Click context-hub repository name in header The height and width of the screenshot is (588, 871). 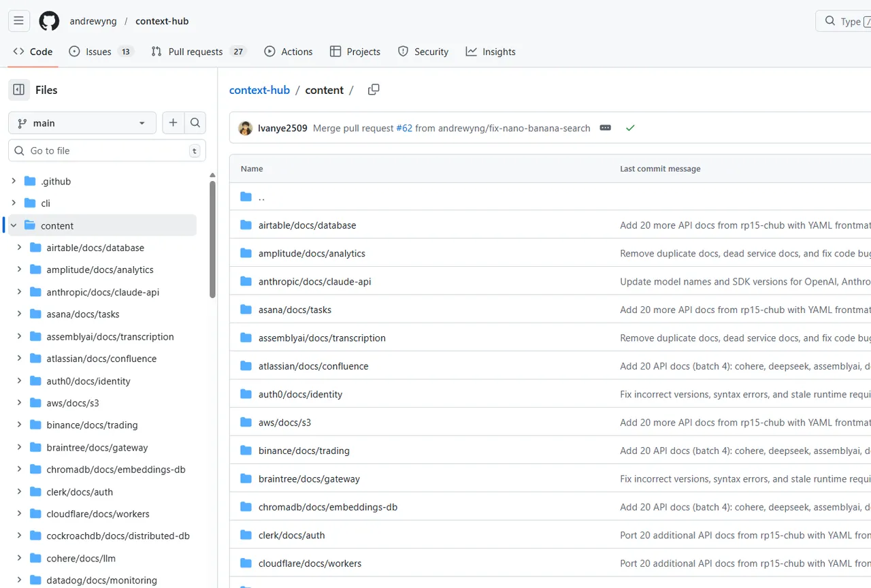(x=162, y=21)
